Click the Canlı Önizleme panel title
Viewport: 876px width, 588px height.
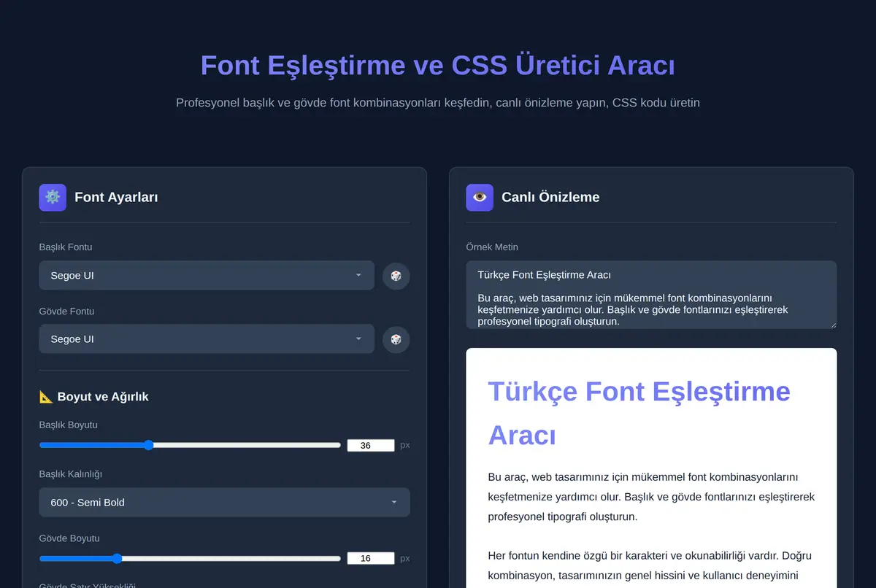tap(550, 197)
